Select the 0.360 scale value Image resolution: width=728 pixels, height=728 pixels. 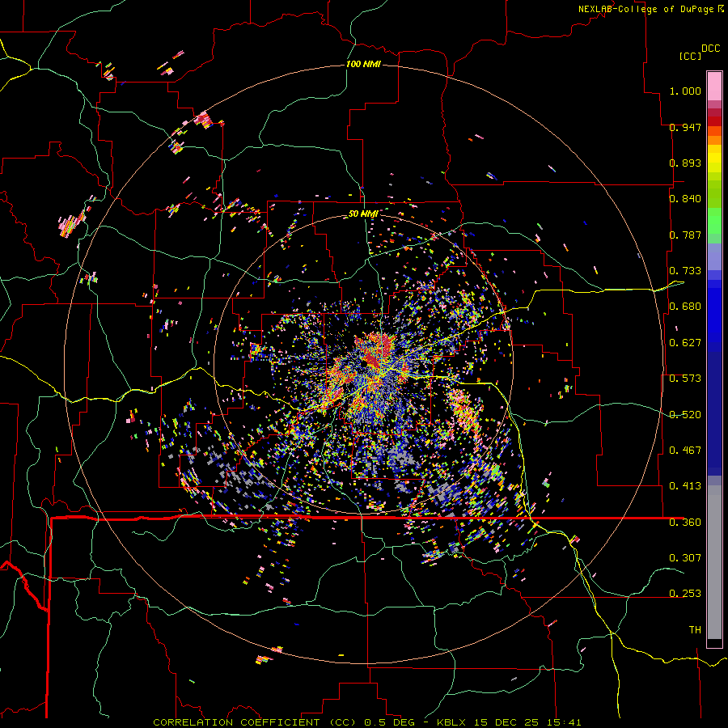pos(685,523)
